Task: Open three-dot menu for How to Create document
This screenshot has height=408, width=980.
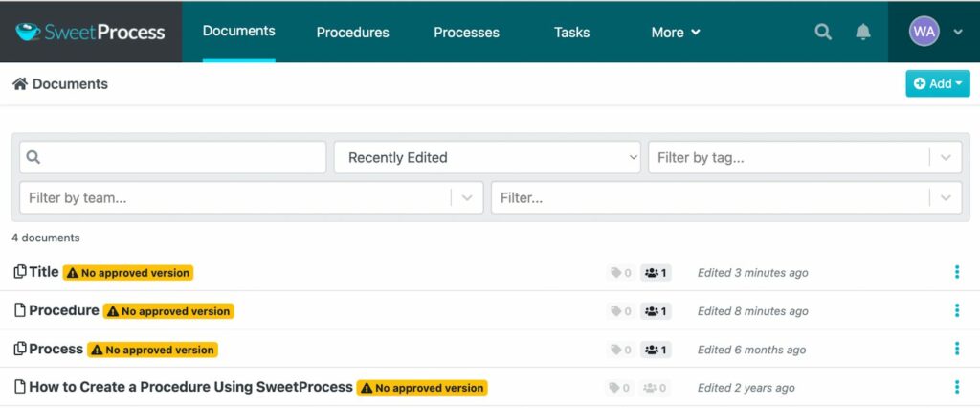Action: (957, 387)
